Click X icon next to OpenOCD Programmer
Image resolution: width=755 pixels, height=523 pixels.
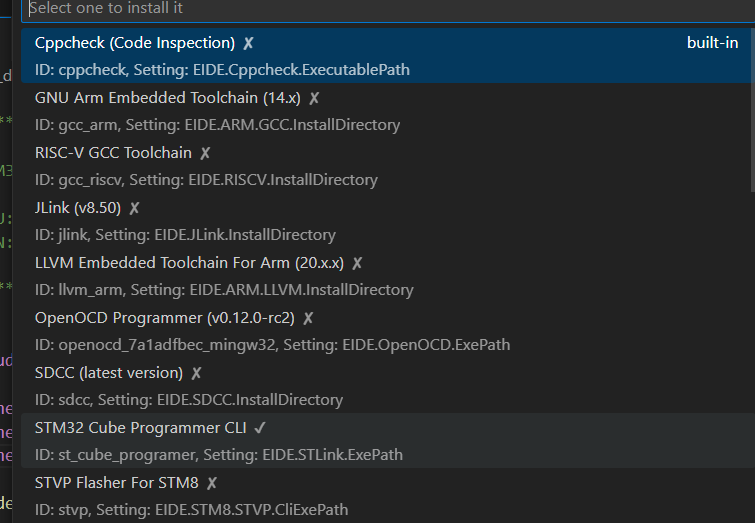308,318
